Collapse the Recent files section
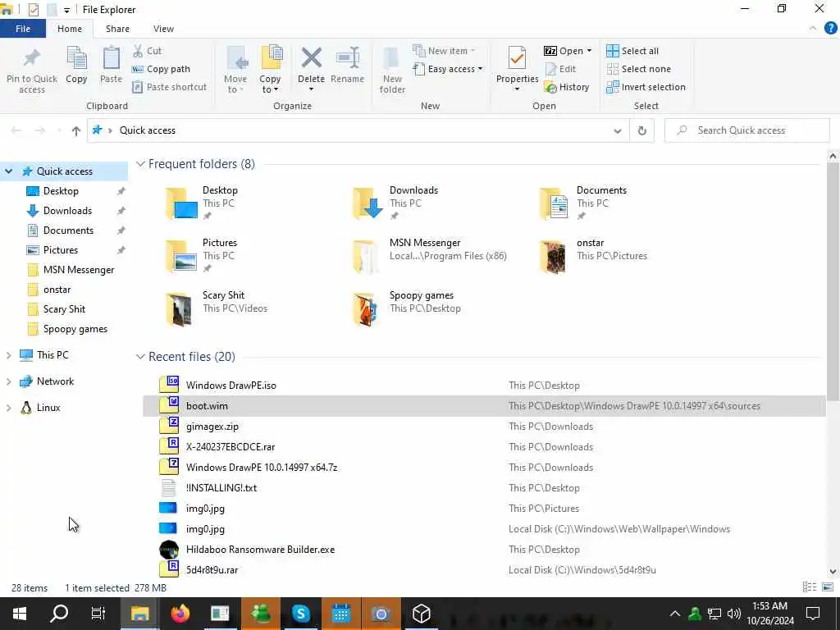The image size is (840, 630). tap(140, 357)
